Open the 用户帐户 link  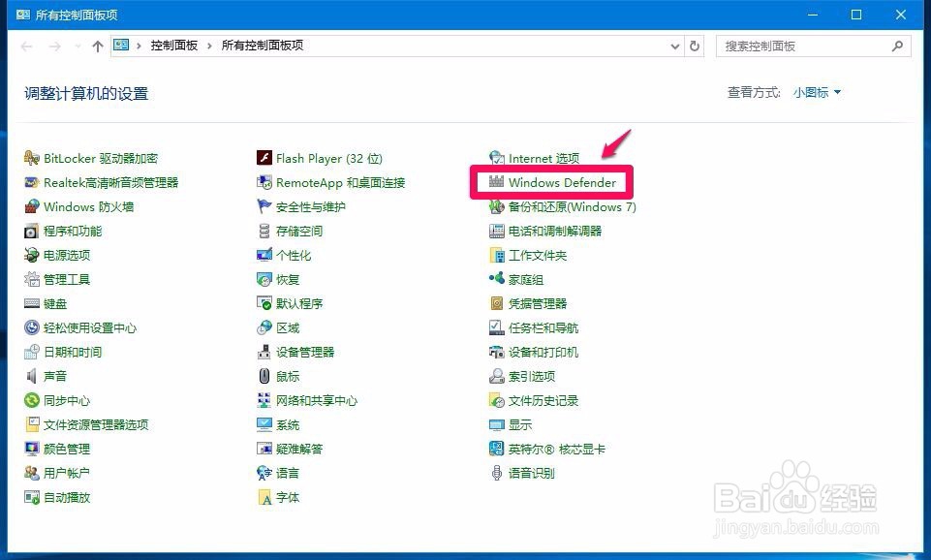67,474
